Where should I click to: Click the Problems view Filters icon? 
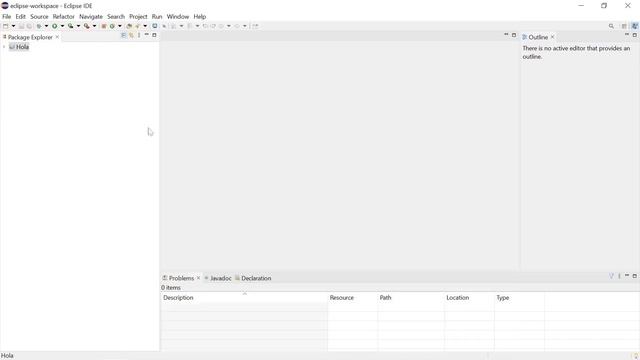coord(611,276)
